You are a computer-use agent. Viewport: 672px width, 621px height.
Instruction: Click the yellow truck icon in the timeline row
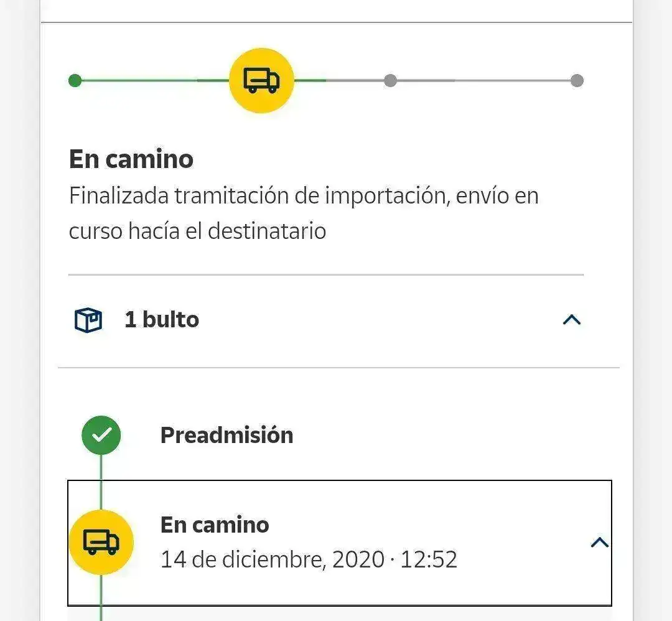[x=101, y=541]
